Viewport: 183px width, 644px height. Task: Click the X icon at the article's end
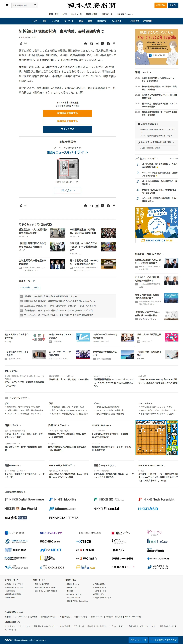tap(102, 206)
